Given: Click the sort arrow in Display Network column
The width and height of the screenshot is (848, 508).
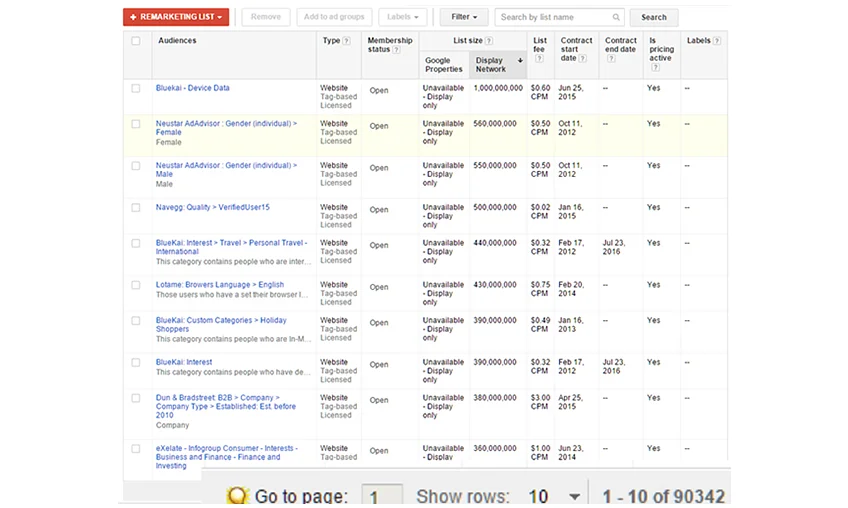Looking at the screenshot, I should 520,61.
